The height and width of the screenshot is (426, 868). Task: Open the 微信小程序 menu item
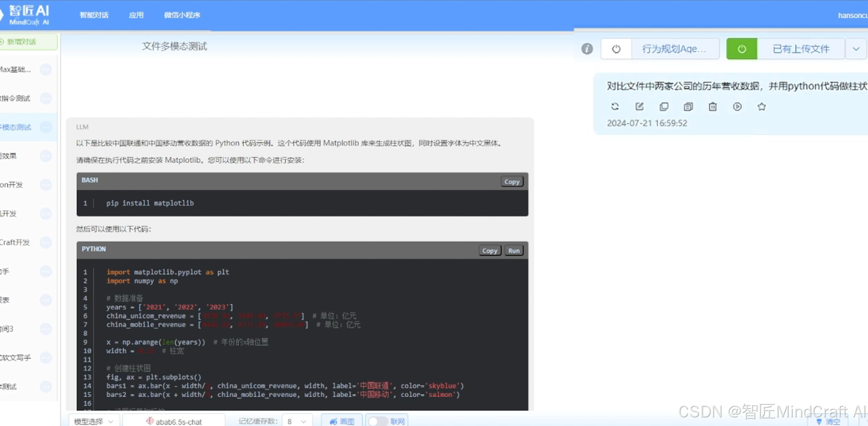point(182,15)
